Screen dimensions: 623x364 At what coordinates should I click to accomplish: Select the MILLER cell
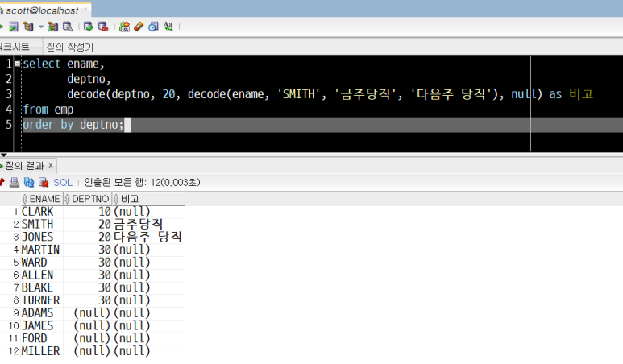point(42,351)
